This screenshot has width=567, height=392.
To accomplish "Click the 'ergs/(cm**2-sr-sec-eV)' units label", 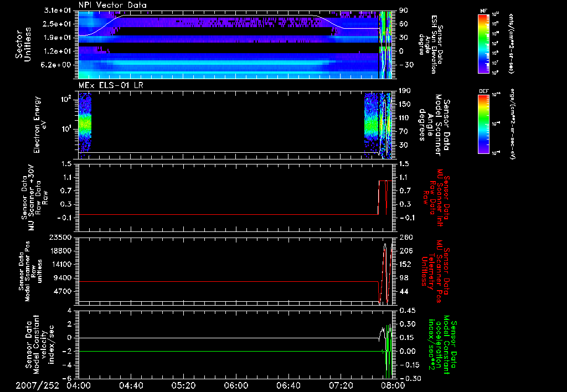I will (511, 123).
